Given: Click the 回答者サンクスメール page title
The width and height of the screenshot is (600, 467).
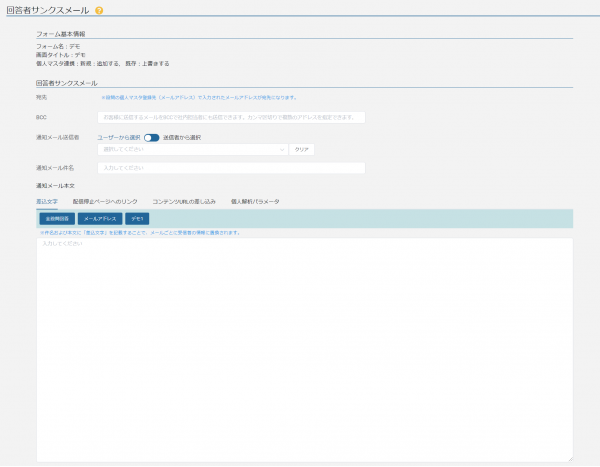Looking at the screenshot, I should [x=47, y=10].
